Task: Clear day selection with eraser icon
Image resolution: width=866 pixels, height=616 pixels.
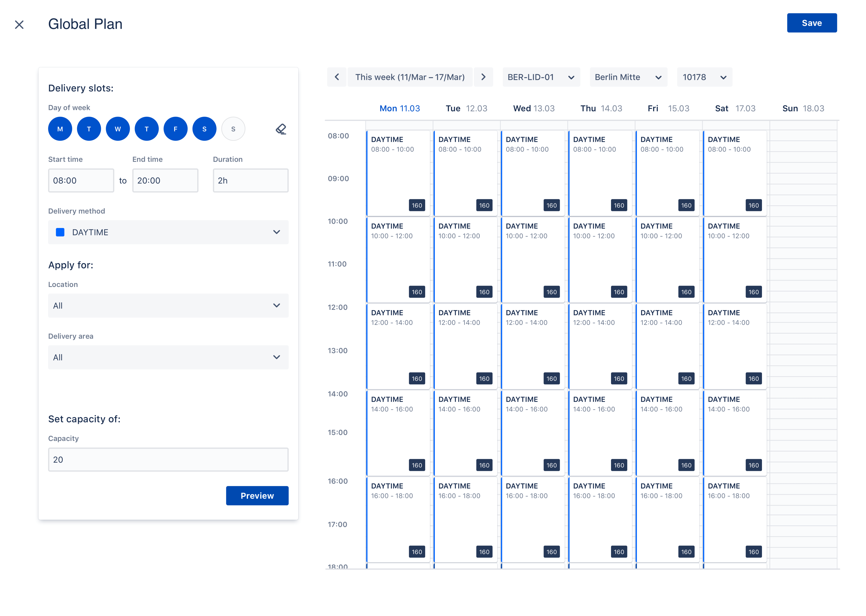Action: [281, 129]
